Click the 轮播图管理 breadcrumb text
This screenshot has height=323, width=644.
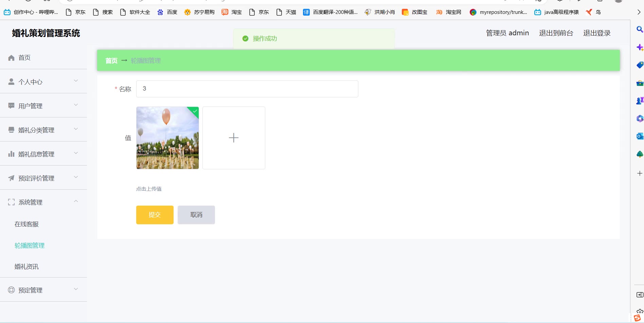[x=146, y=61]
